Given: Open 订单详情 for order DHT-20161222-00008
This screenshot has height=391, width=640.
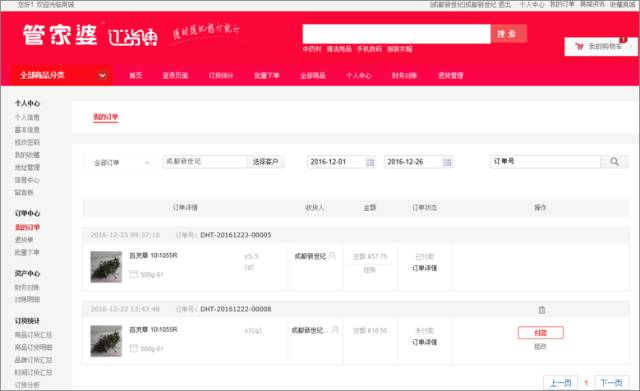Looking at the screenshot, I should click(x=424, y=342).
